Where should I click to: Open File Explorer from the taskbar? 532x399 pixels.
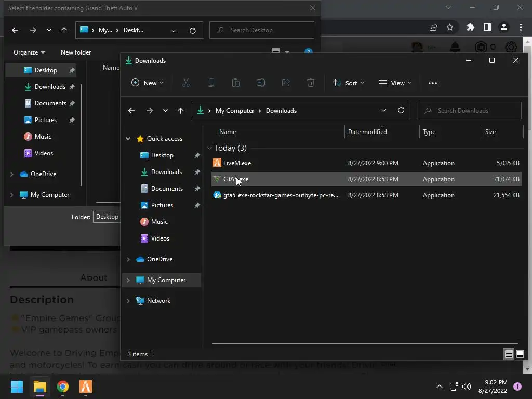[x=39, y=387]
